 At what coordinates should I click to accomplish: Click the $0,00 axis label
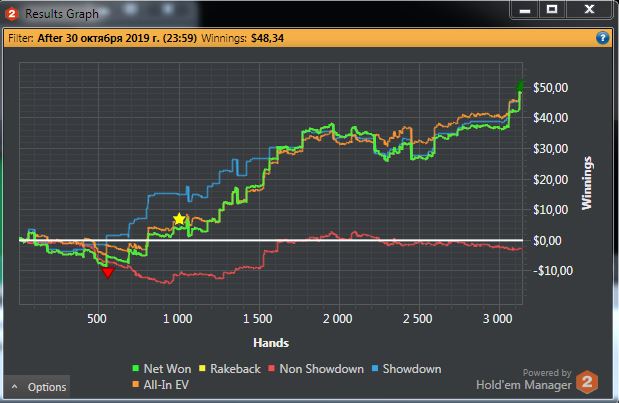547,240
